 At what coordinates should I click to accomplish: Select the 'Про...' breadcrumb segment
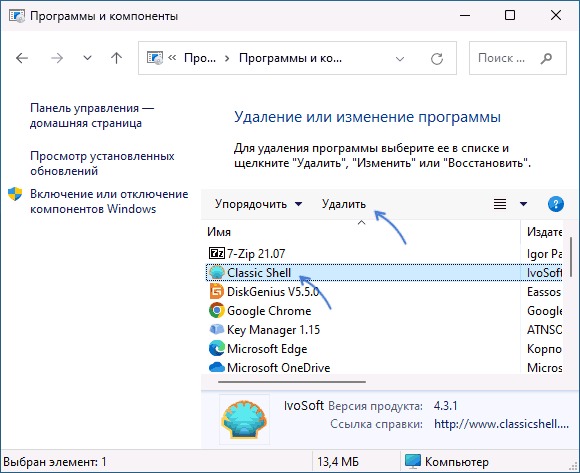tap(200, 58)
